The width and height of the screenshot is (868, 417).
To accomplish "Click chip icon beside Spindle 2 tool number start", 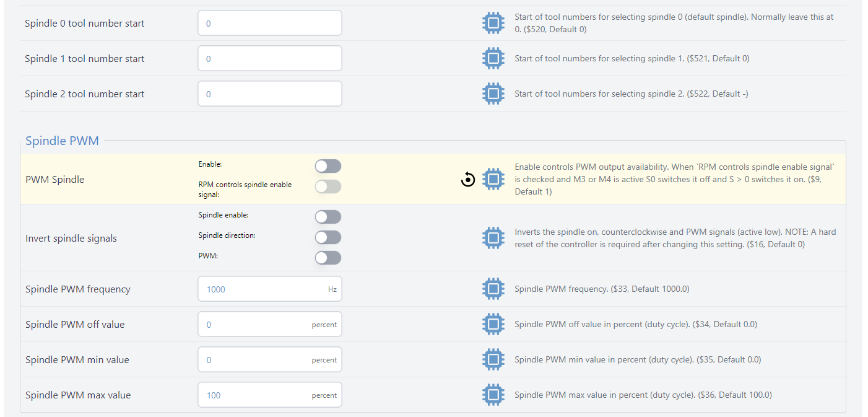I will pos(493,94).
